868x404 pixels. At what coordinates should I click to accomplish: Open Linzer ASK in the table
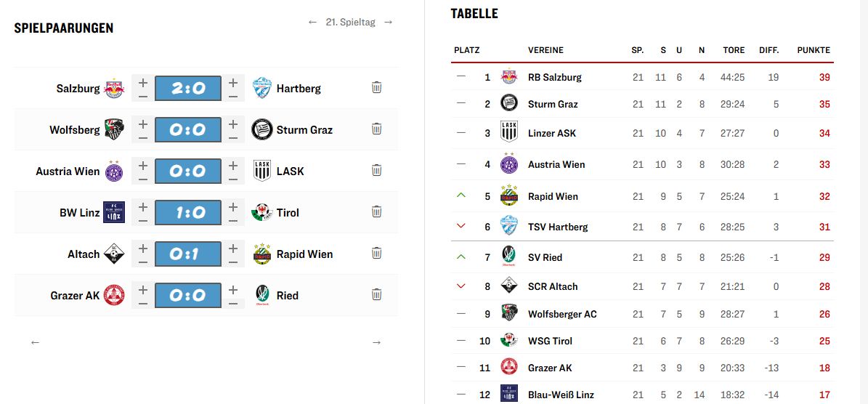(551, 134)
